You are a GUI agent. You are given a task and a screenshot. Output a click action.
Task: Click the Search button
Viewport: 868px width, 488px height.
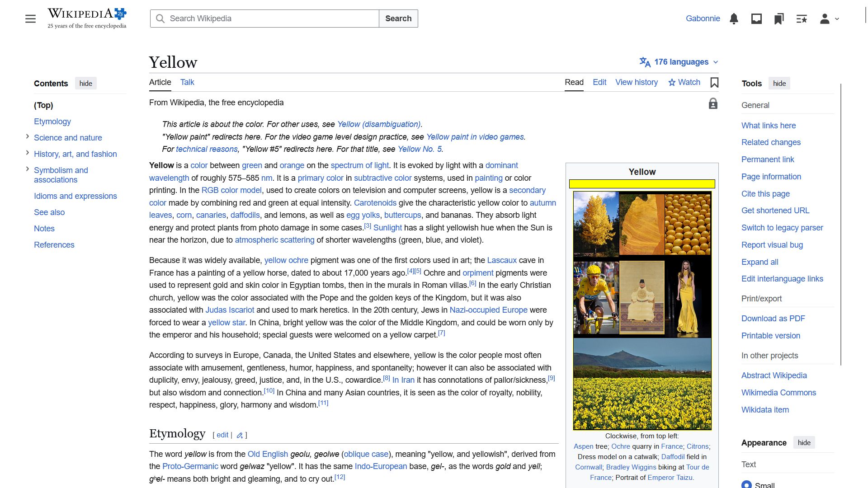[x=398, y=19]
